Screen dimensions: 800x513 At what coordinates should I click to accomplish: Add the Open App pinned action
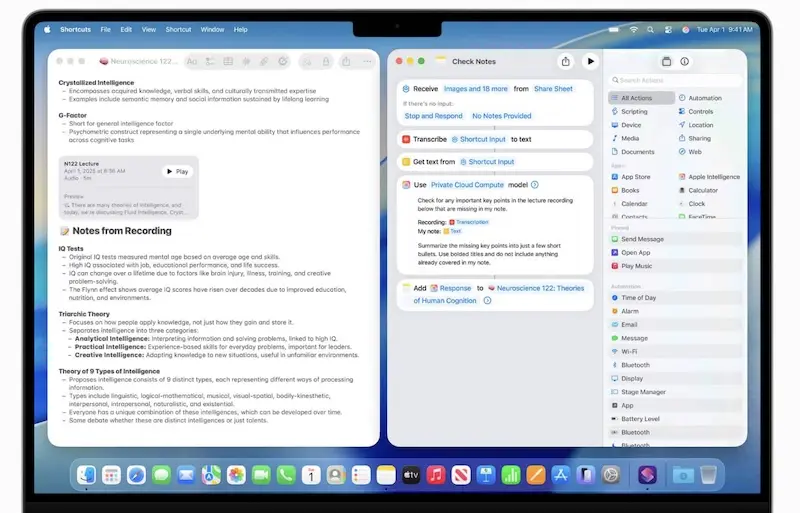[x=676, y=253]
